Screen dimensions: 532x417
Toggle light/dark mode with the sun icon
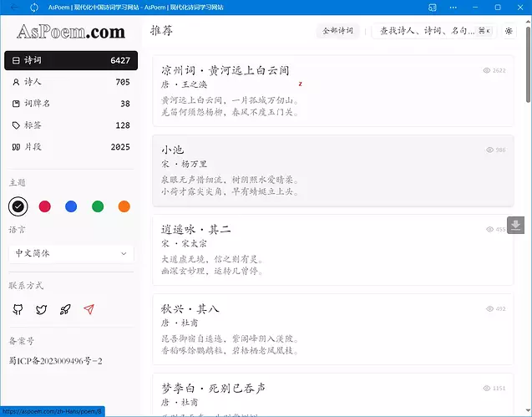tap(509, 31)
